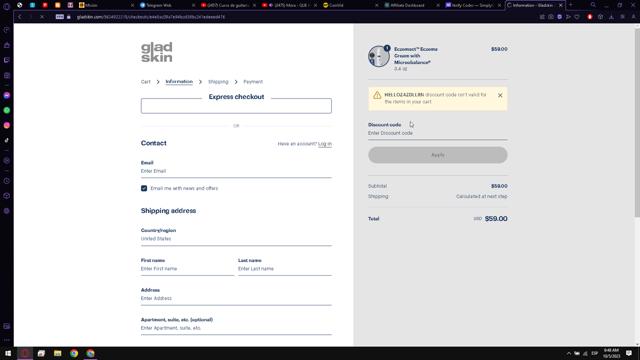Close the Information - Gladskin tab
640x360 pixels.
click(x=560, y=5)
